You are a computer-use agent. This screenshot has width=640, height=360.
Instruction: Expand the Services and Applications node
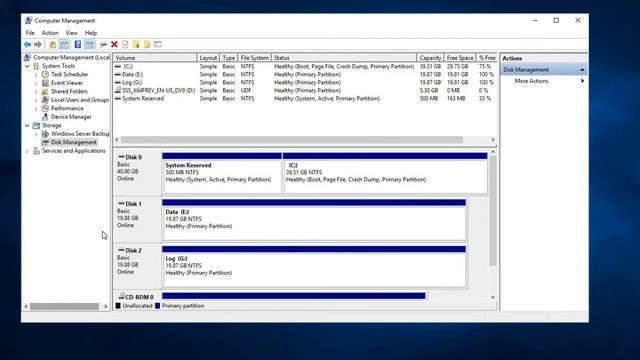27,151
